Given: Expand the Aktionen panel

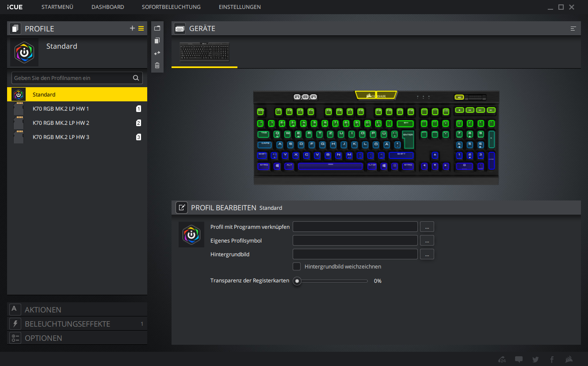Looking at the screenshot, I should click(x=77, y=309).
